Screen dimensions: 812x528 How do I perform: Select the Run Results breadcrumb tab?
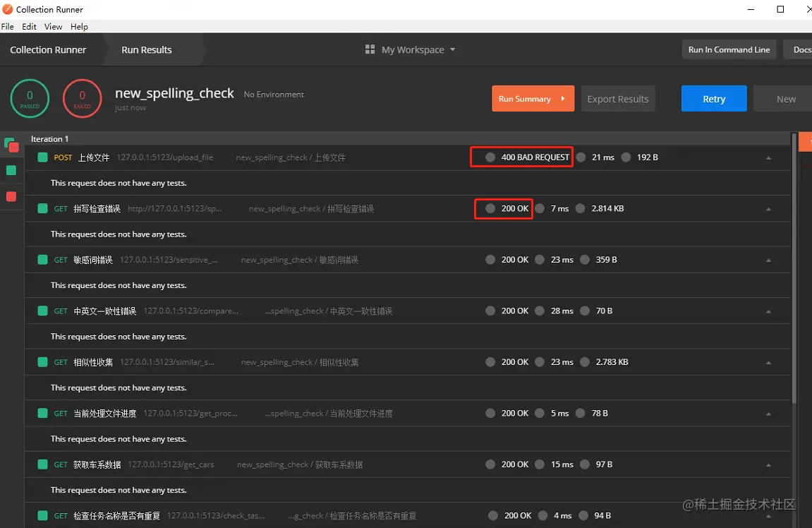[x=147, y=49]
